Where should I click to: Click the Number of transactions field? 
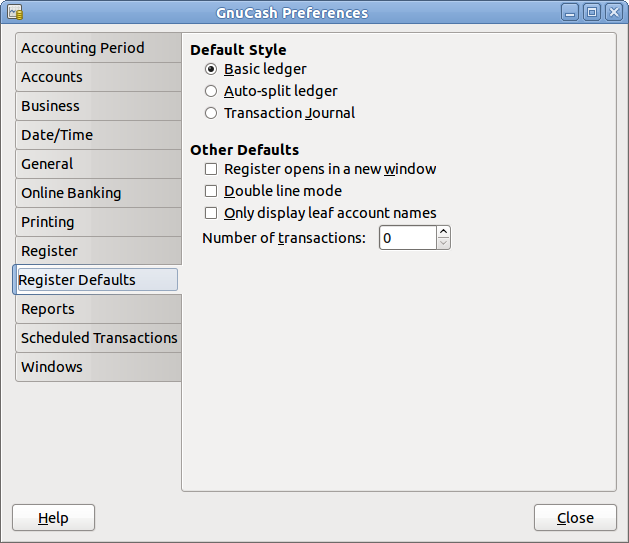tap(407, 238)
